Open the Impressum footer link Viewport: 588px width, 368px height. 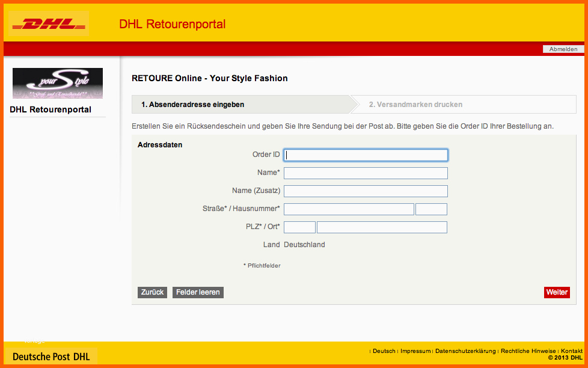tap(415, 351)
